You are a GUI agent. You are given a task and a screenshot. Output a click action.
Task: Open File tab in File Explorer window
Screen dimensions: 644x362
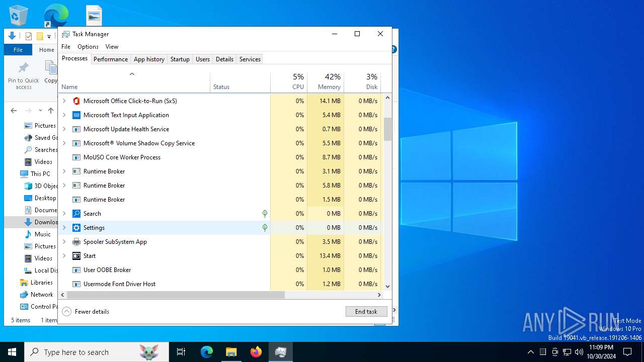18,50
